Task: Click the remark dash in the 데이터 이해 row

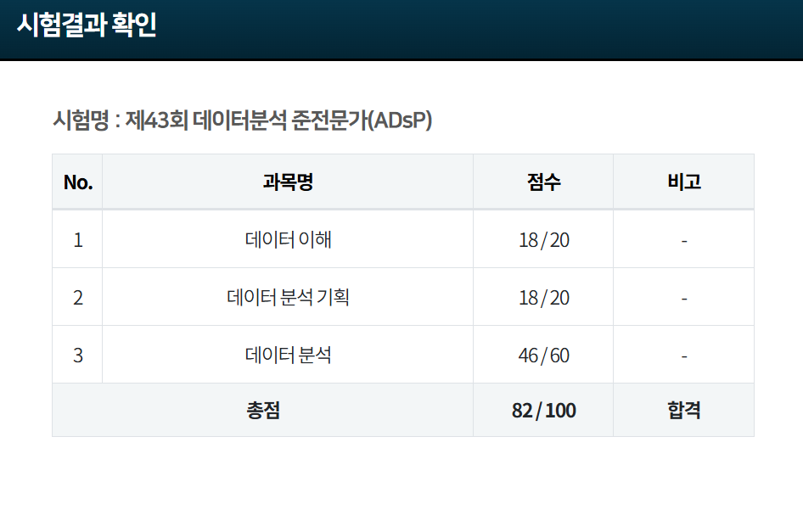Action: tap(684, 241)
